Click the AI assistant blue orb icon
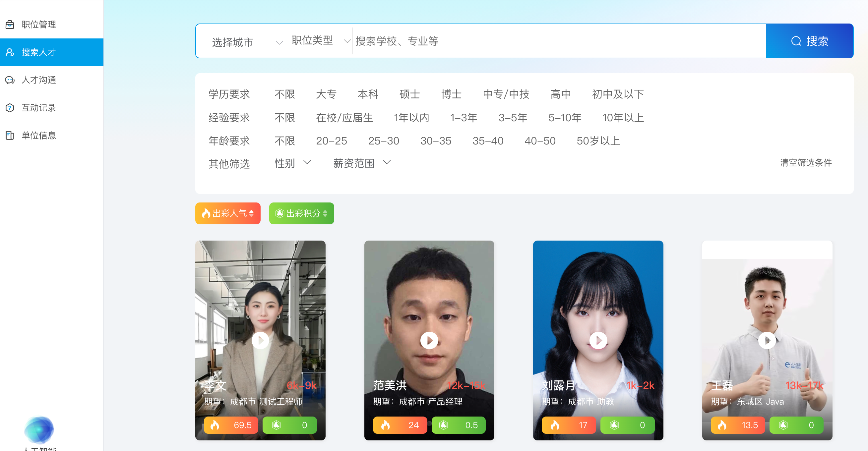This screenshot has height=451, width=868. 39,430
